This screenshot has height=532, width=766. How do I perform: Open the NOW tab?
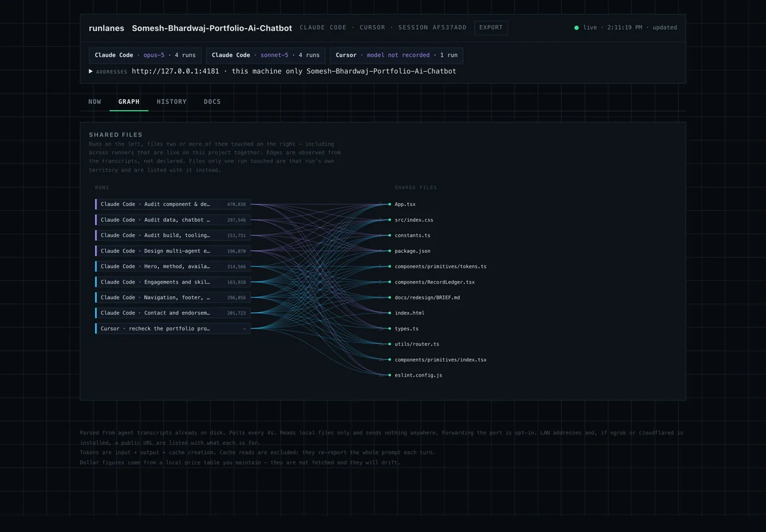[95, 102]
